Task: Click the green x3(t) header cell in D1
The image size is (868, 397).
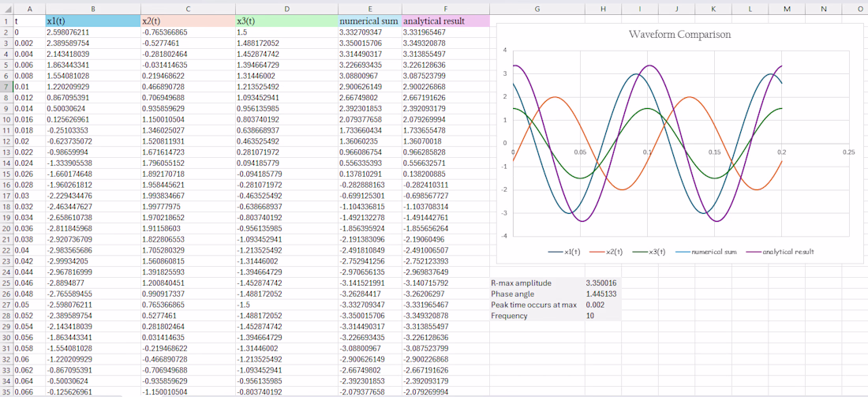Action: (x=286, y=21)
